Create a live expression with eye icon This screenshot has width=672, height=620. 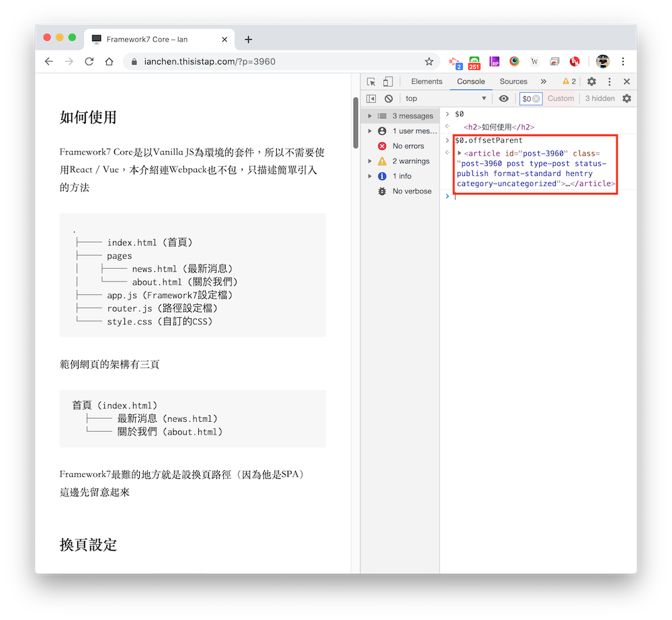coord(503,99)
